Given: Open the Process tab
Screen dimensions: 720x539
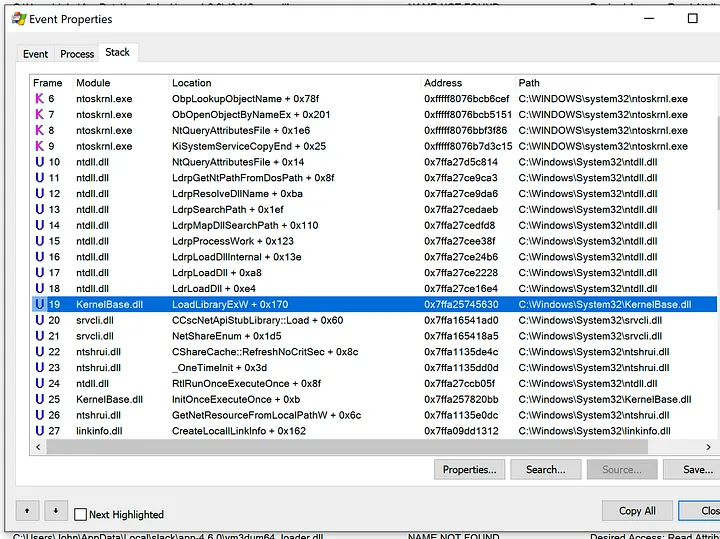Looking at the screenshot, I should point(77,54).
